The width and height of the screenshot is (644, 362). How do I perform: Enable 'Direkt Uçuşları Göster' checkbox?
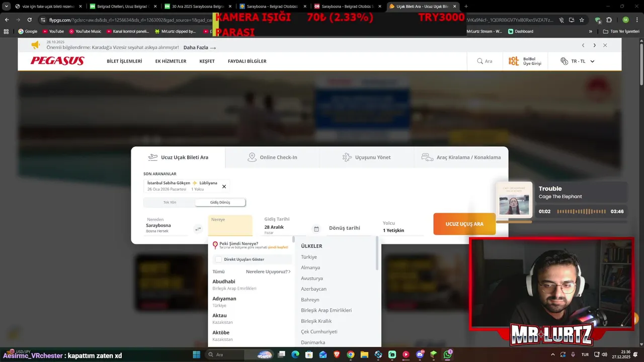pyautogui.click(x=218, y=259)
